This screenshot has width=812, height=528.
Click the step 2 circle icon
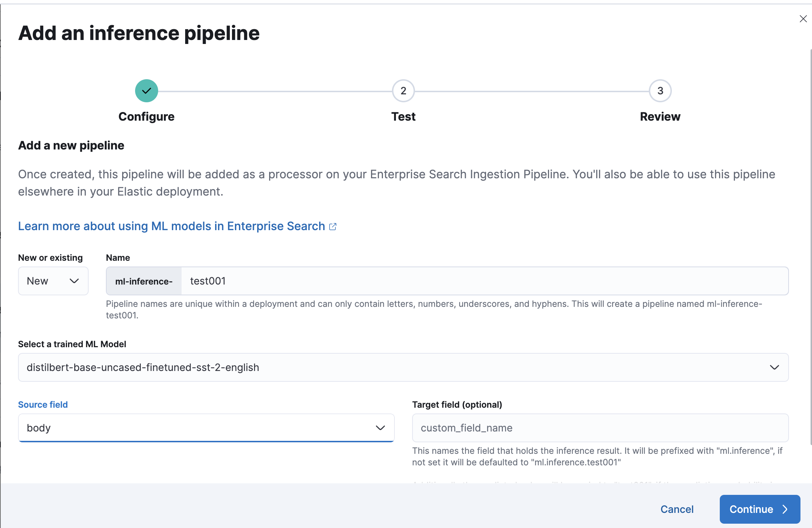(x=403, y=91)
